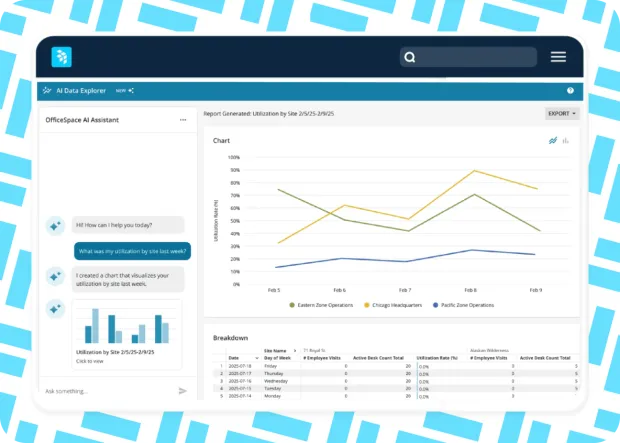
Task: Open the help question mark icon
Action: (x=571, y=90)
